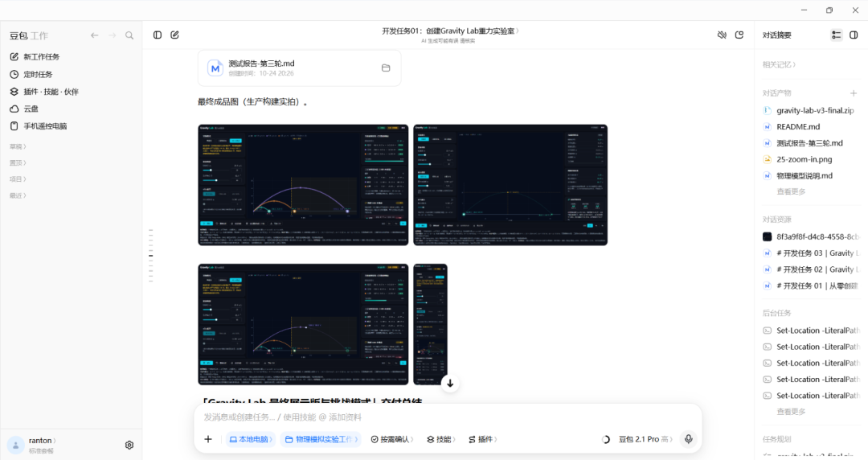Open 手机遥控电脑 option
The image size is (868, 460).
pyautogui.click(x=39, y=125)
